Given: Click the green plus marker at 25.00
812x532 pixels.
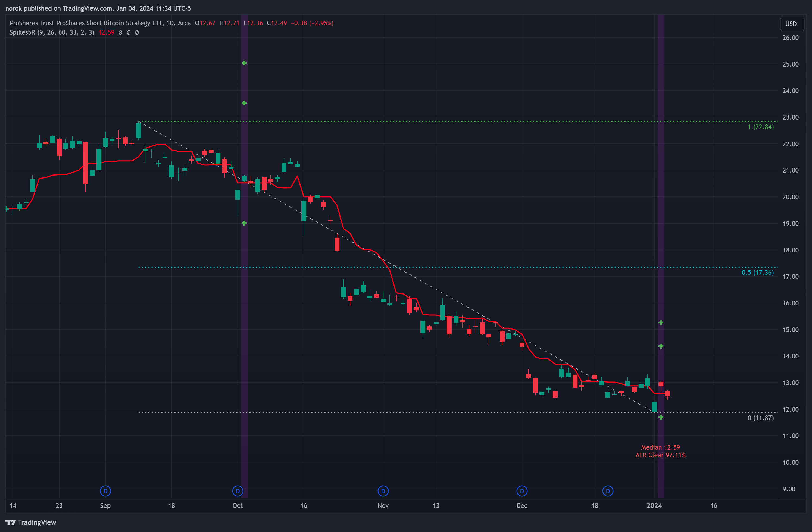Looking at the screenshot, I should (244, 63).
